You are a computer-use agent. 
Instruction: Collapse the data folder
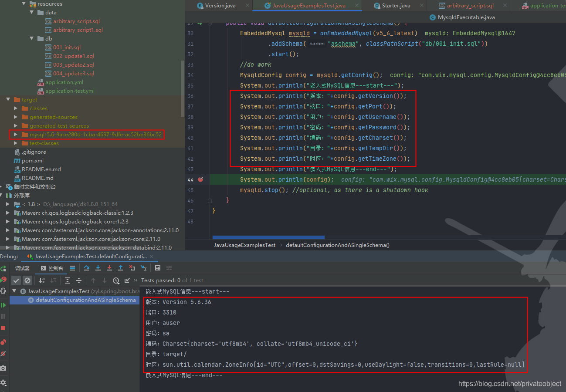[x=31, y=13]
